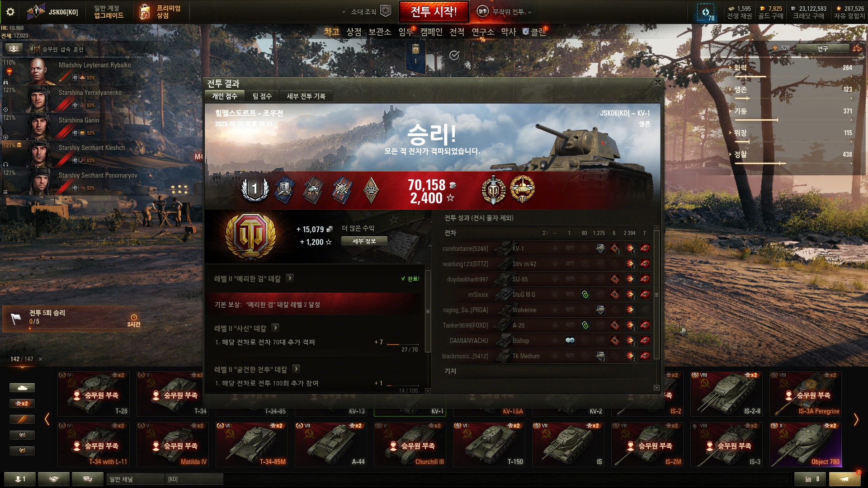
Task: Toggle the tank type carousel filter
Action: (22, 388)
